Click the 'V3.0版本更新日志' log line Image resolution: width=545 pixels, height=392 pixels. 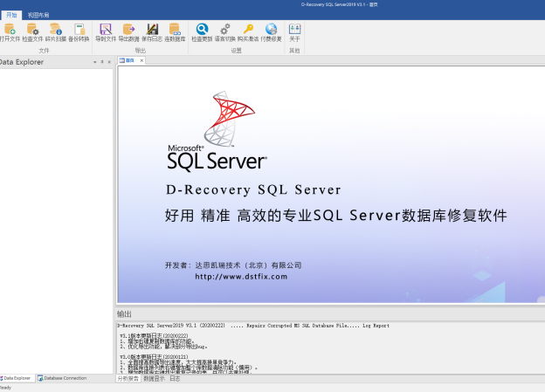[x=154, y=356]
